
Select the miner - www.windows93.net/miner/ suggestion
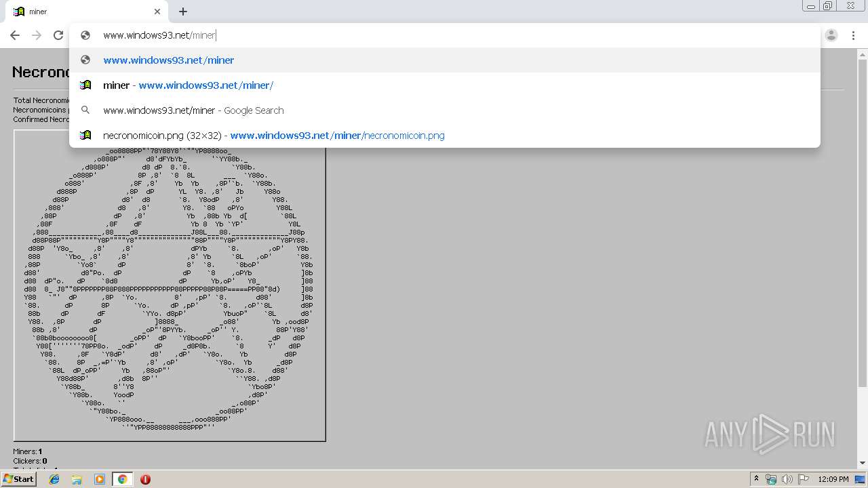tap(445, 85)
